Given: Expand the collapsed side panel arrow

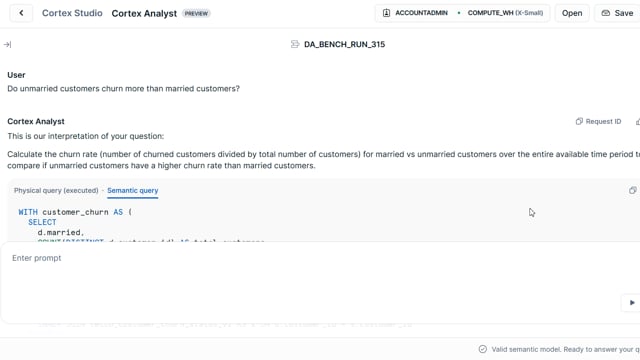Looking at the screenshot, I should (x=7, y=44).
